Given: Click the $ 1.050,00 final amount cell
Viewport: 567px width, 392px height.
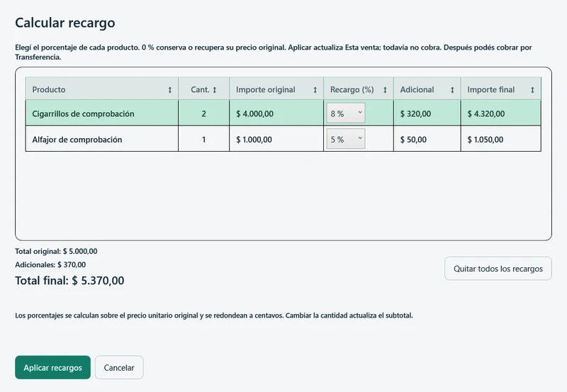Looking at the screenshot, I should click(x=501, y=139).
